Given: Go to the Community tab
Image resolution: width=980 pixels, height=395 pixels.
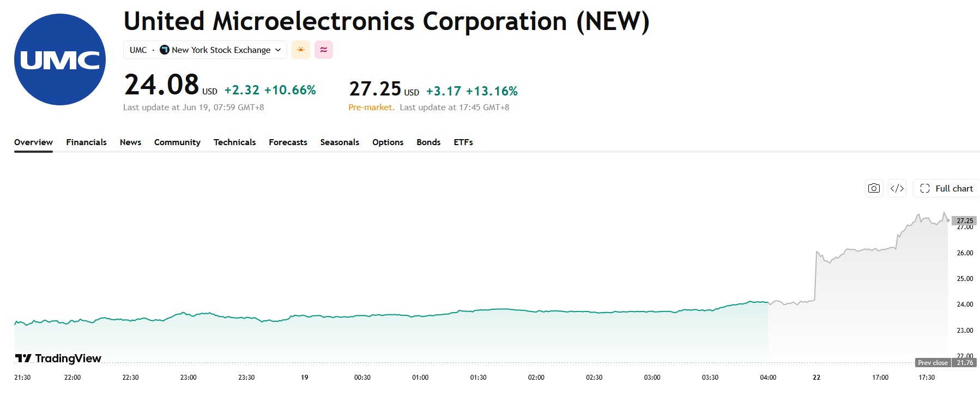Looking at the screenshot, I should click(x=177, y=142).
